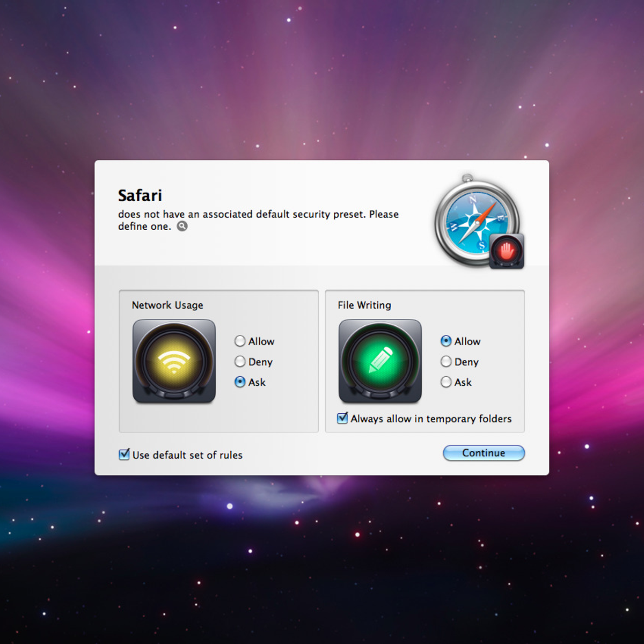
Task: Click the red stop-hand badge icon
Action: point(507,251)
